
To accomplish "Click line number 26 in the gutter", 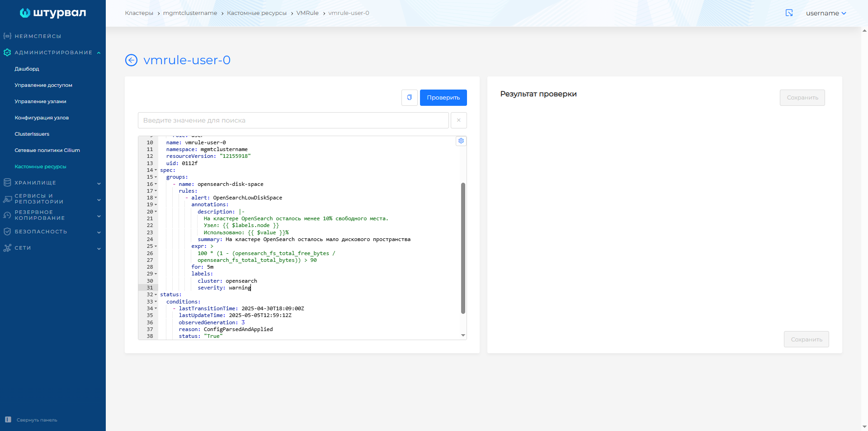I will click(x=150, y=253).
